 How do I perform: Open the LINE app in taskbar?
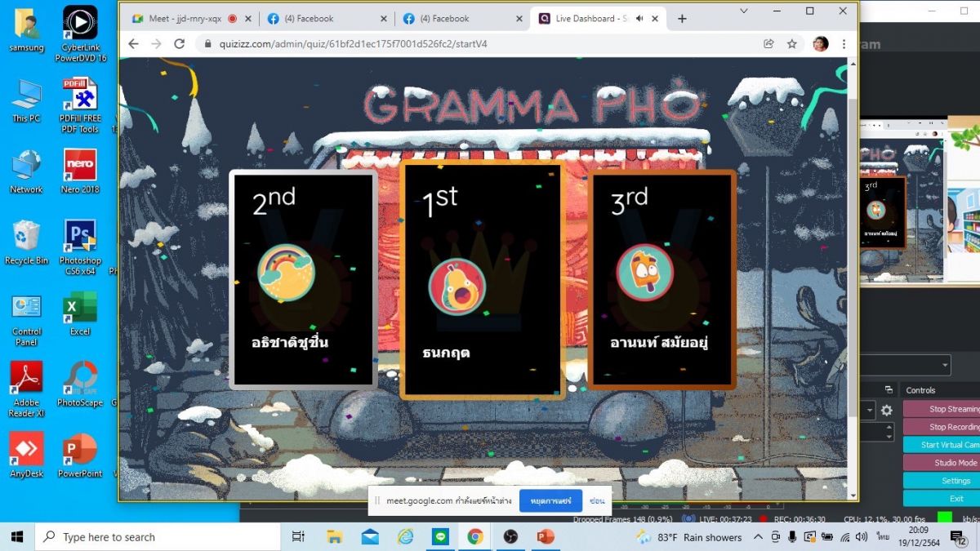[x=440, y=537]
